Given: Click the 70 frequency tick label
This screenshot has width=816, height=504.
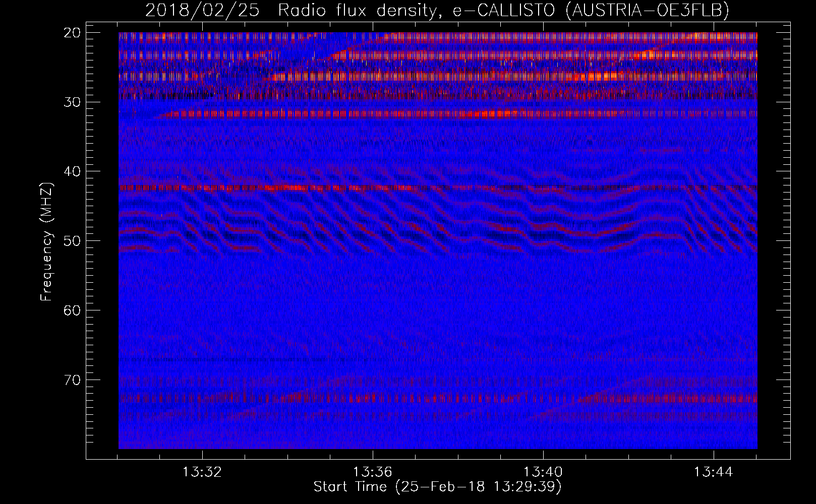Looking at the screenshot, I should 73,380.
